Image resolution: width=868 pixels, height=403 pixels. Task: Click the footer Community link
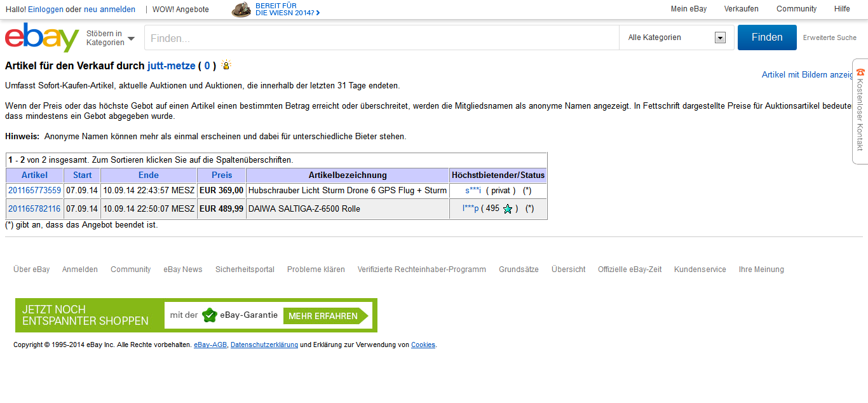(131, 270)
